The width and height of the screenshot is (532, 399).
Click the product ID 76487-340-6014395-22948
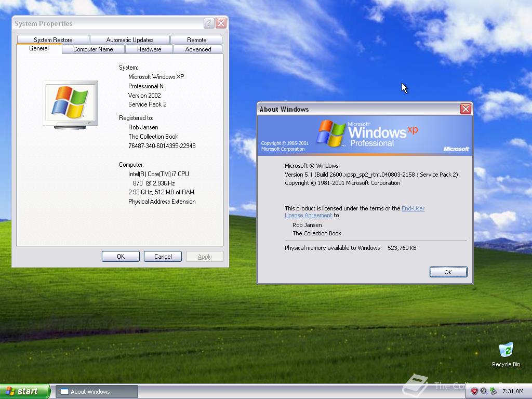point(162,146)
